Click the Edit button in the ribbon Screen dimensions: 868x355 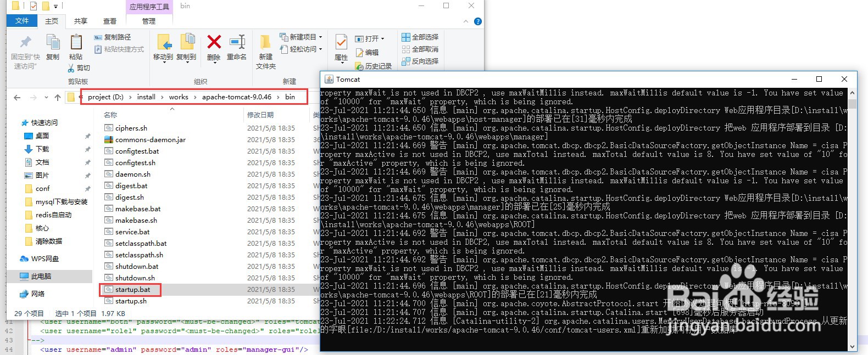tap(368, 53)
